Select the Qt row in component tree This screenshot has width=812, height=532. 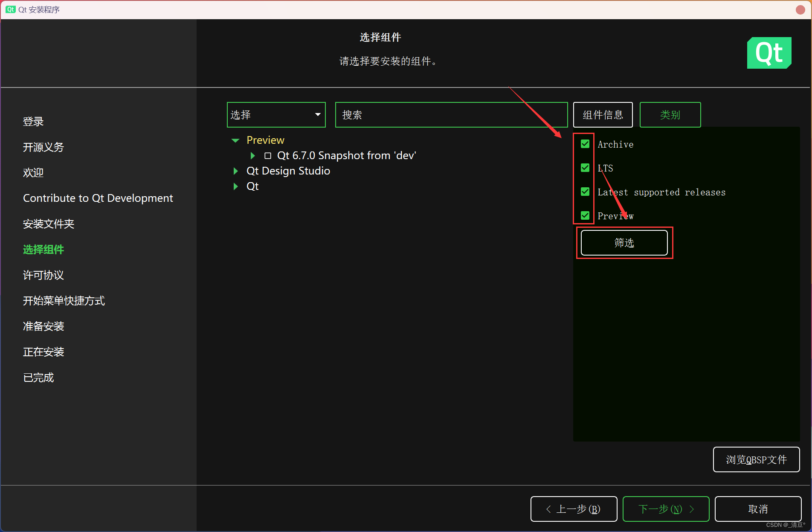(x=252, y=186)
